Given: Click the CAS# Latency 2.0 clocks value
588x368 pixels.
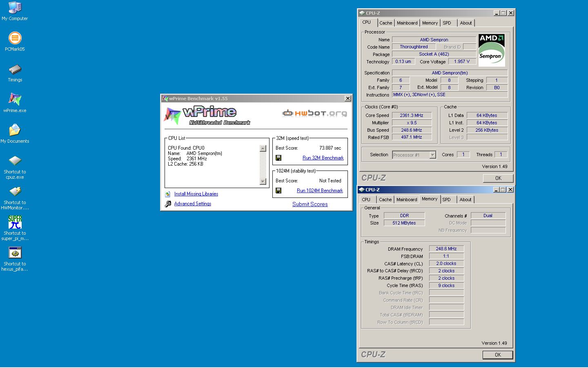Looking at the screenshot, I should 446,263.
